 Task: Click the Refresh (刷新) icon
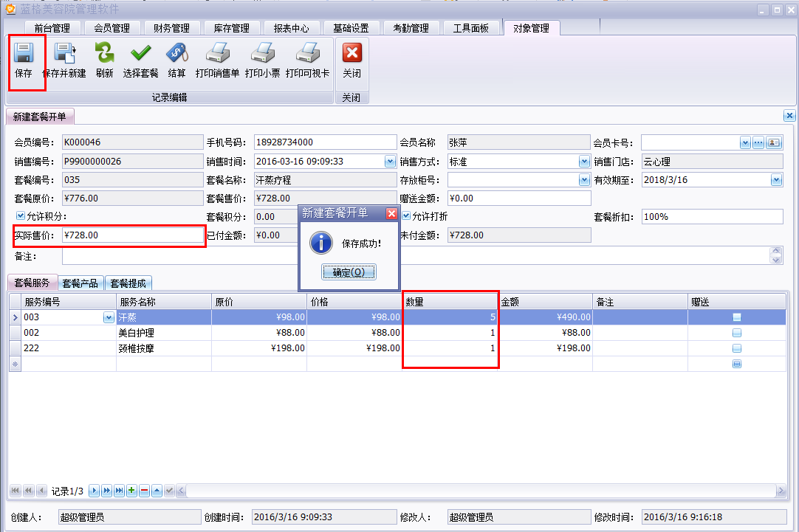tap(104, 55)
